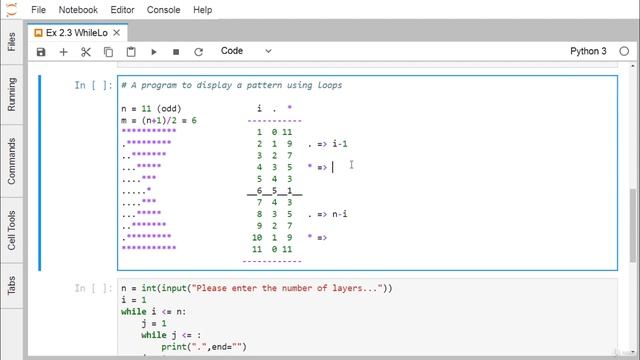Open the Editor menu
Viewport: 640px width, 360px height.
click(122, 10)
